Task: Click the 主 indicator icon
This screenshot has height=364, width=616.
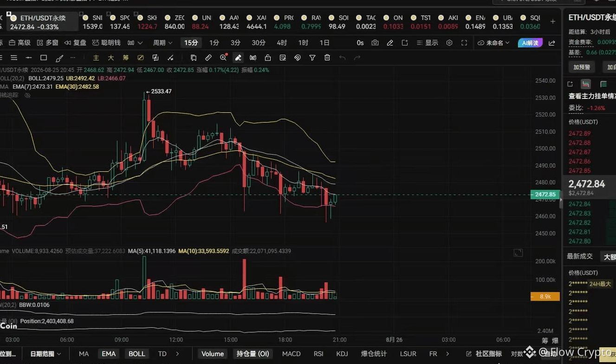Action: click(x=96, y=58)
